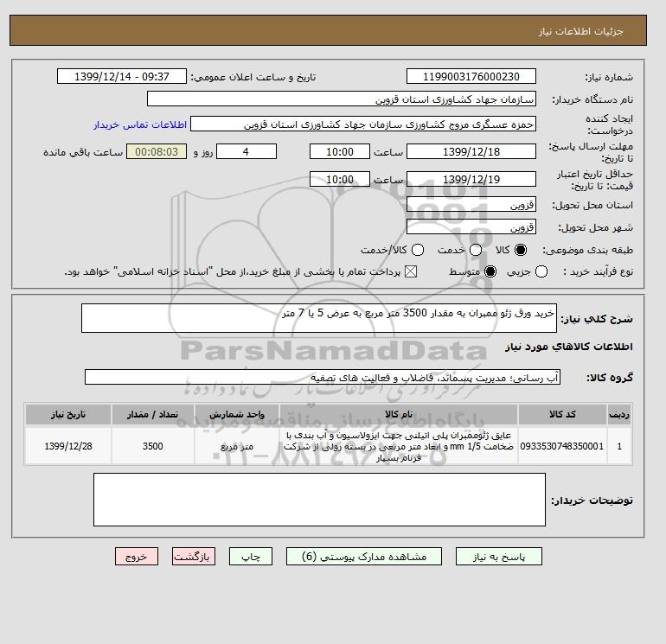This screenshot has width=666, height=644.
Task: Click the general need description text box
Action: tap(319, 318)
